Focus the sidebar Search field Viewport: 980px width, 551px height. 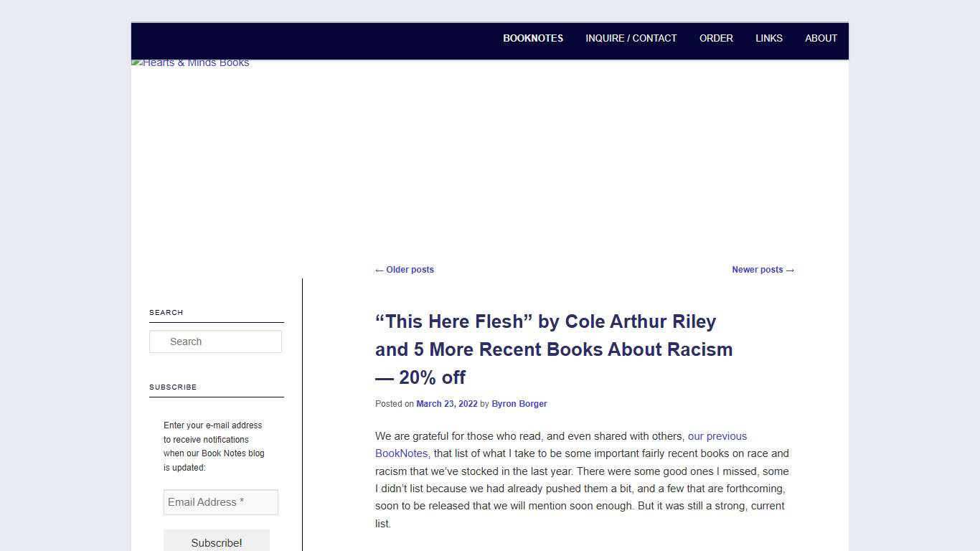point(215,342)
